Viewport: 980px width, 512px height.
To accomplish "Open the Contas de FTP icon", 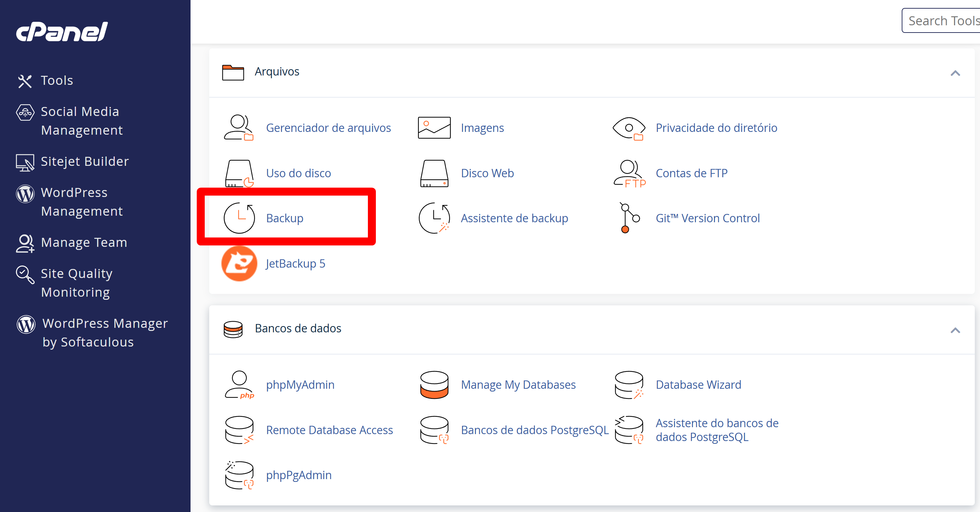I will [x=629, y=173].
